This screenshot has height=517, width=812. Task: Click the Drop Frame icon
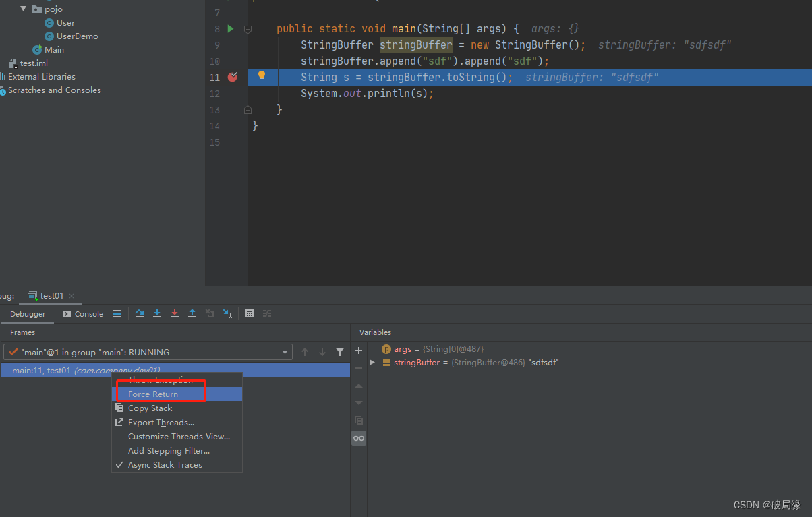click(210, 314)
